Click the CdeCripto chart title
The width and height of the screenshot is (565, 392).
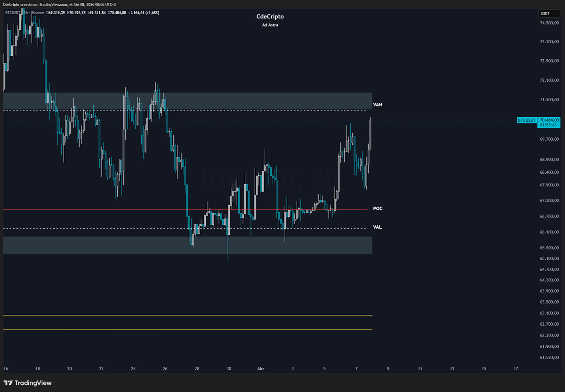pos(270,16)
